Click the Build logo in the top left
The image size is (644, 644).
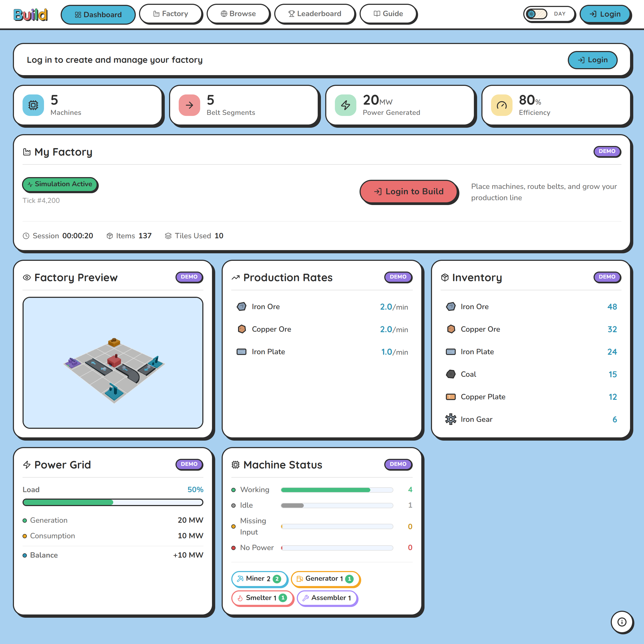(30, 14)
